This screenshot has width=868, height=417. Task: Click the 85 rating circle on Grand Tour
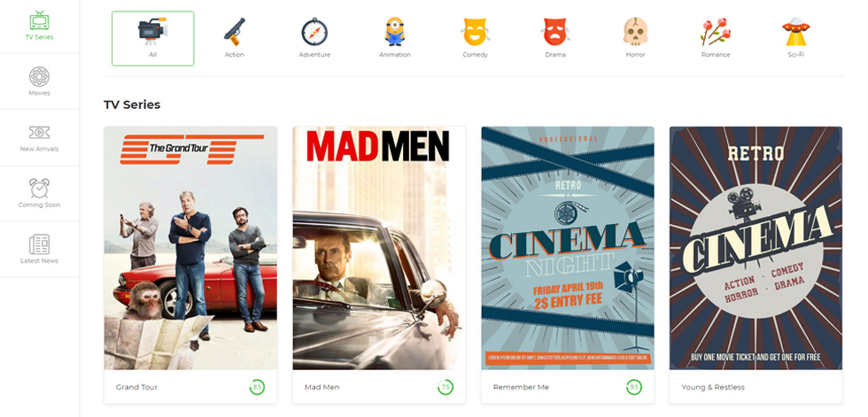(x=257, y=387)
